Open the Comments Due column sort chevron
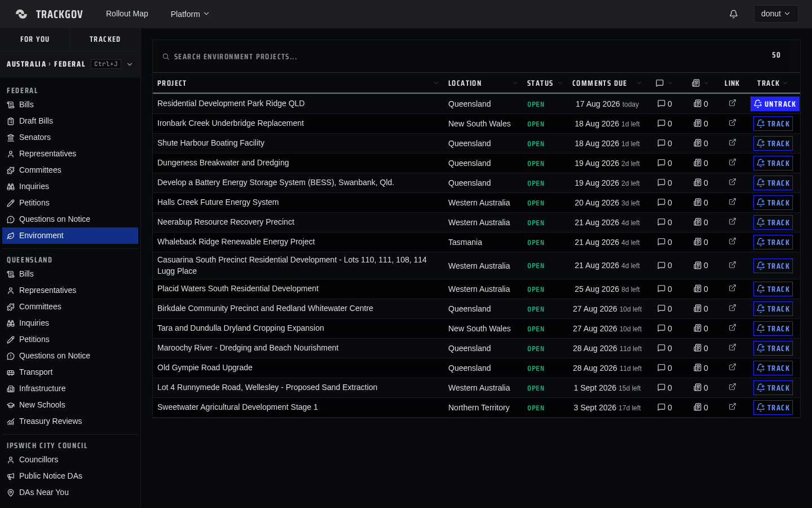The image size is (812, 508). pos(639,84)
